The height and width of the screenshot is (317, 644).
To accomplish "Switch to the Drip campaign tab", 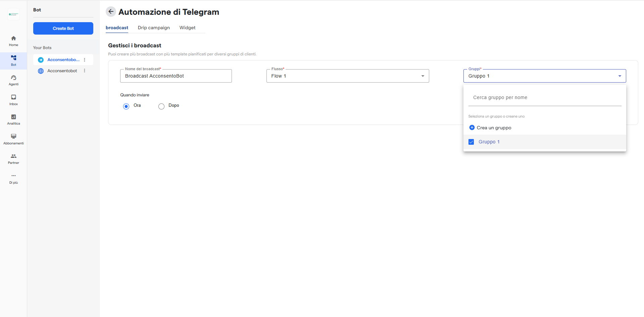I will (x=154, y=28).
